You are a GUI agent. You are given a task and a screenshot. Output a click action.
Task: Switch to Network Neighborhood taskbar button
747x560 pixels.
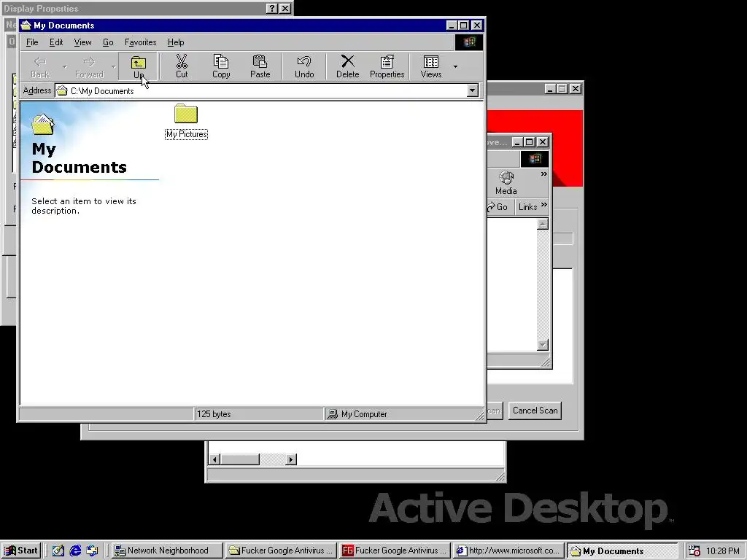click(x=167, y=551)
